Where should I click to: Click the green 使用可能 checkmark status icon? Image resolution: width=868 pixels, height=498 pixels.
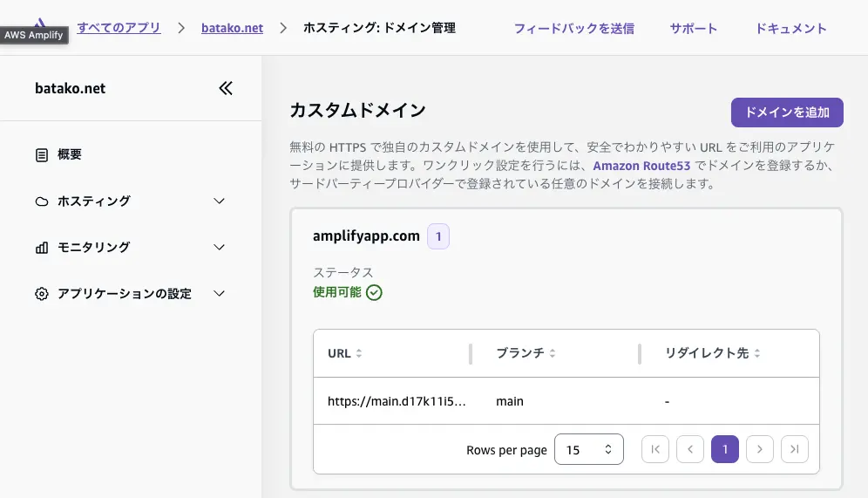tap(374, 293)
